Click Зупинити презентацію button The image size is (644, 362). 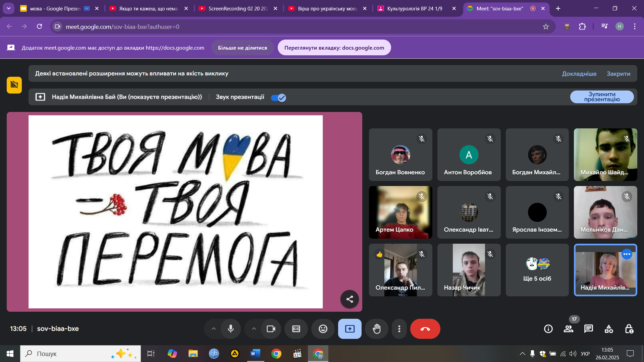(602, 97)
